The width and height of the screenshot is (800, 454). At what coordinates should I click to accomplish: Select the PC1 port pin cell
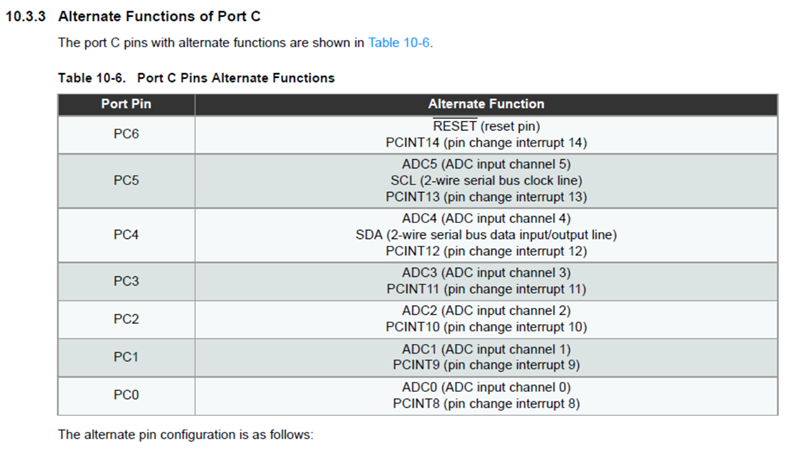click(126, 357)
